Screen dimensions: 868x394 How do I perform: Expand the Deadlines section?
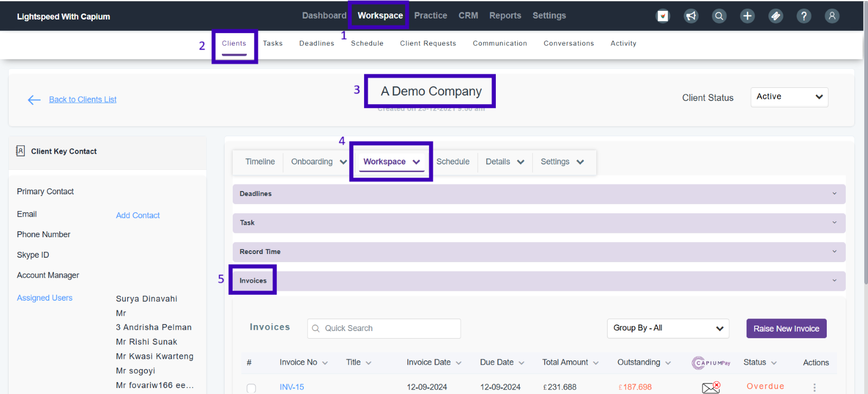coord(539,194)
